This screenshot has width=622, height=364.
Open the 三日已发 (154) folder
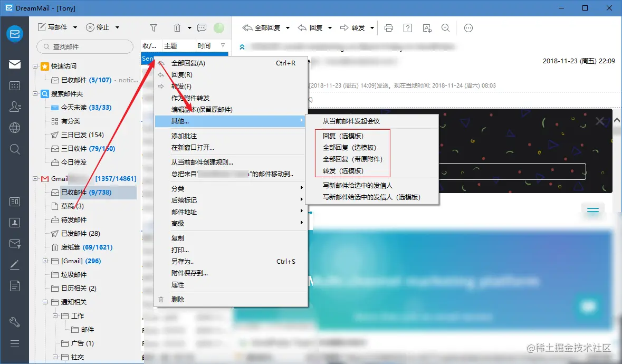pos(78,135)
